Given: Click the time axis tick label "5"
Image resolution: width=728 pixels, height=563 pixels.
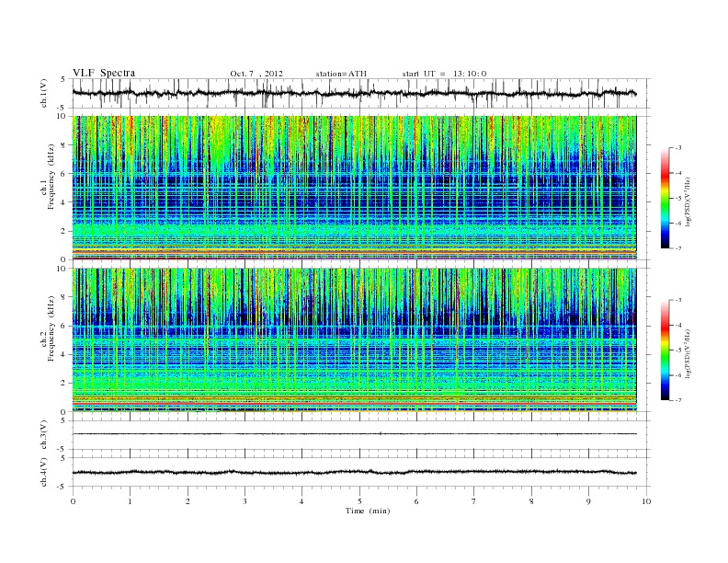Looking at the screenshot, I should [359, 501].
